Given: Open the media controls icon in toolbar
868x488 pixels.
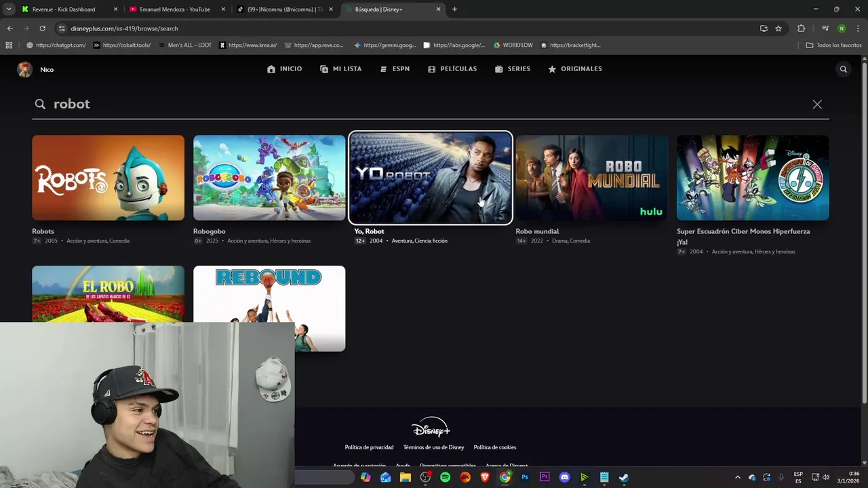Looking at the screenshot, I should 825,28.
